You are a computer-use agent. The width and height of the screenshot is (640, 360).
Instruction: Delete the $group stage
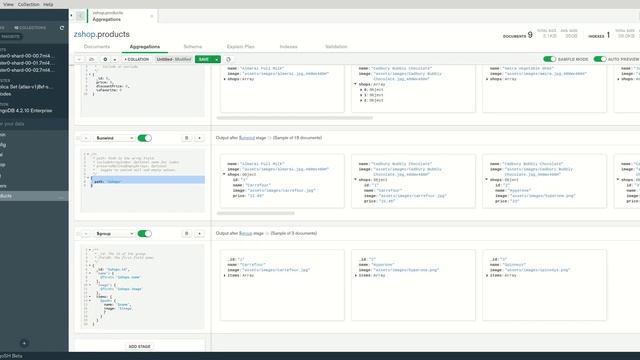coord(187,233)
